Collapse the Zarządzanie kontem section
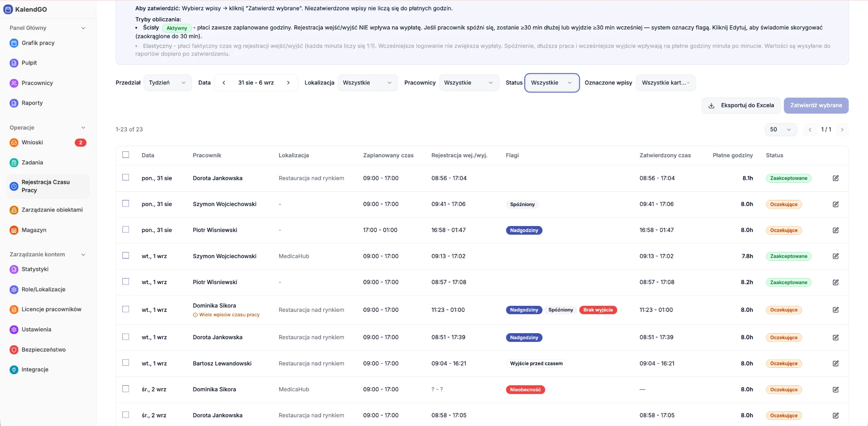Viewport: 868px width, 426px height. click(83, 255)
